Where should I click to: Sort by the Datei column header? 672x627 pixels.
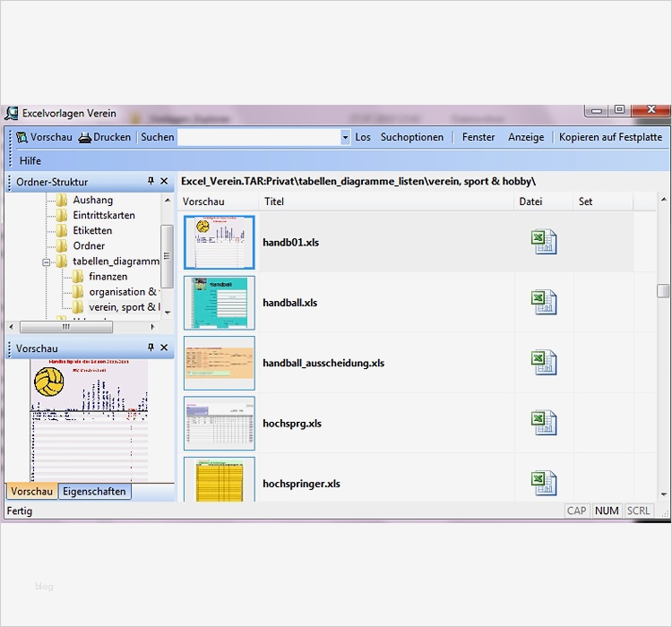point(544,202)
